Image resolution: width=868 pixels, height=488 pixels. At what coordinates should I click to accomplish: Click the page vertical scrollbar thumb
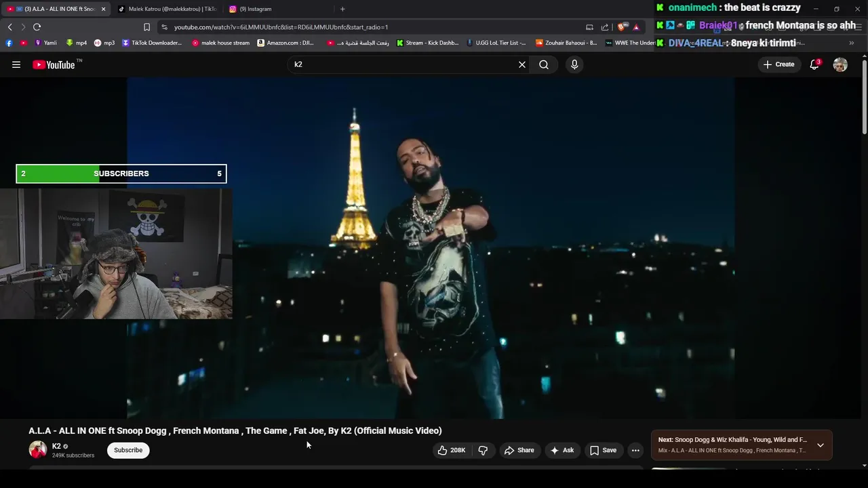(865, 97)
